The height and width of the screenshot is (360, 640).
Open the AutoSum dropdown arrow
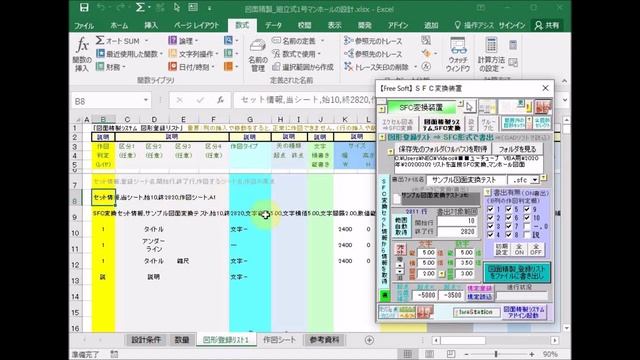[x=147, y=41]
